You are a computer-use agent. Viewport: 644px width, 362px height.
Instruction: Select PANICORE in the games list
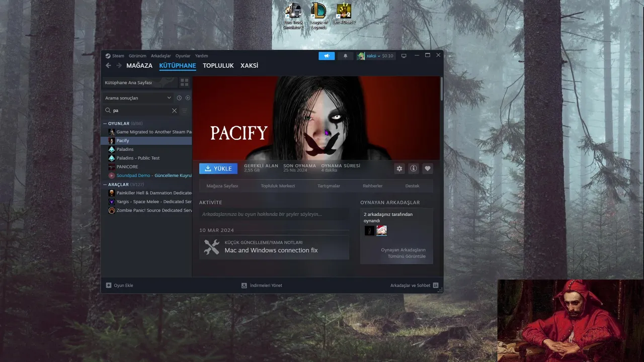click(146, 167)
